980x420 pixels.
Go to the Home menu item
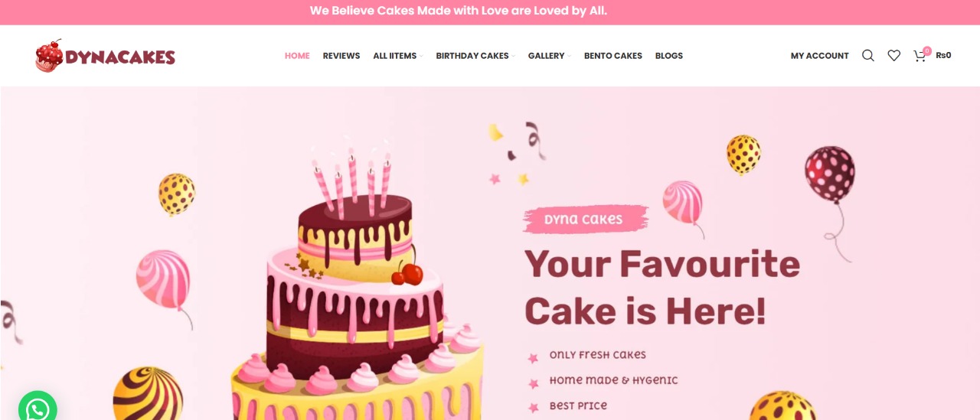click(297, 56)
